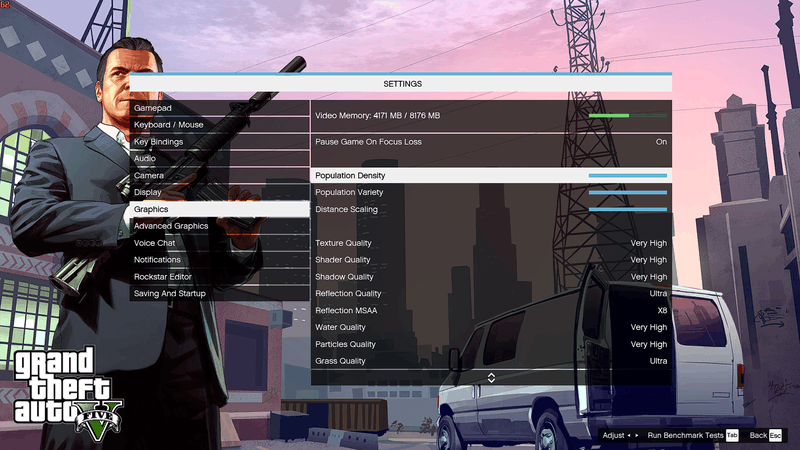Click the Grass Quality label

pyautogui.click(x=340, y=361)
